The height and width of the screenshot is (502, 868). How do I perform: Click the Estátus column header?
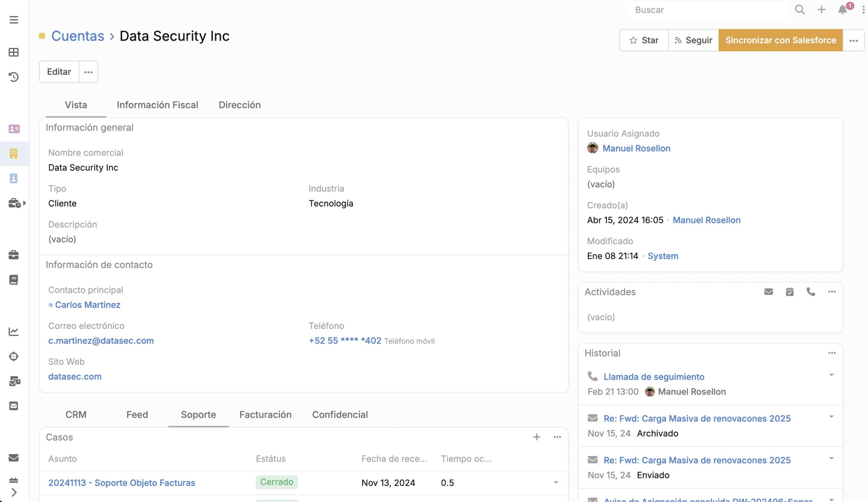click(x=271, y=459)
